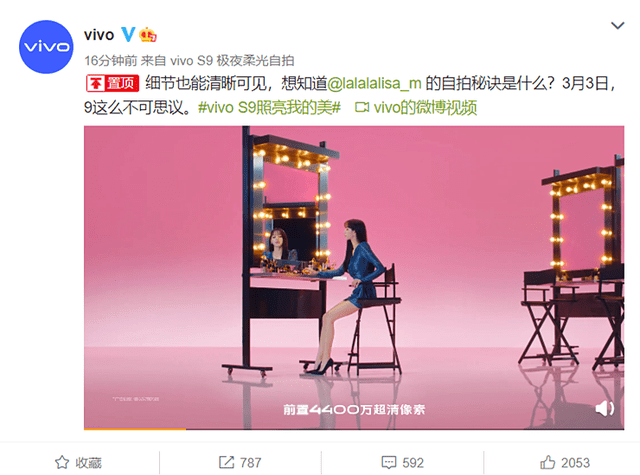Click the repost share icon

click(227, 462)
